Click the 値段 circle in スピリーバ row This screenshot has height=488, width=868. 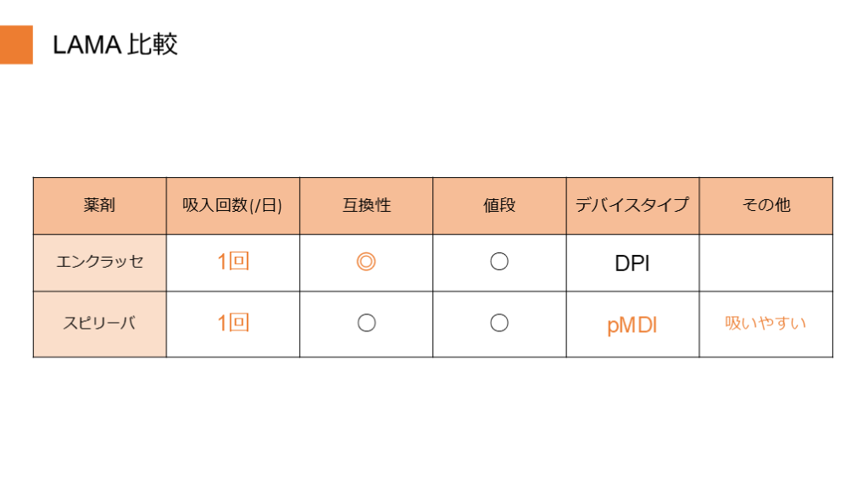click(499, 324)
